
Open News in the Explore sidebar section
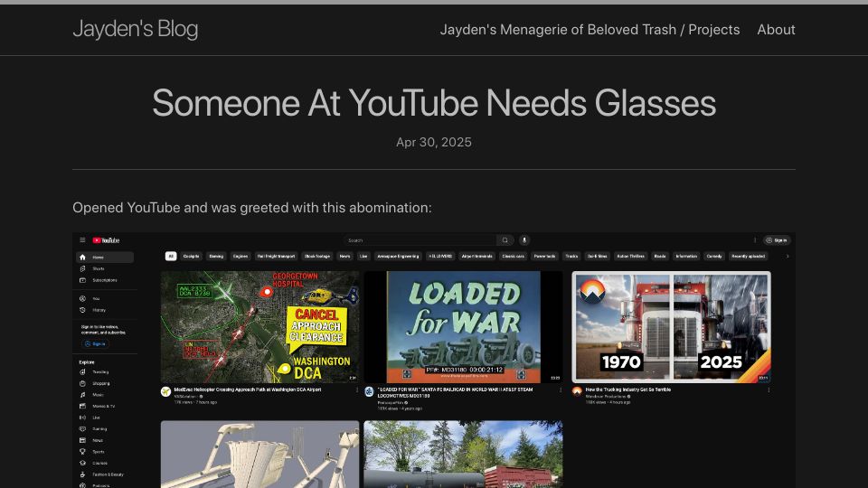tap(105, 440)
